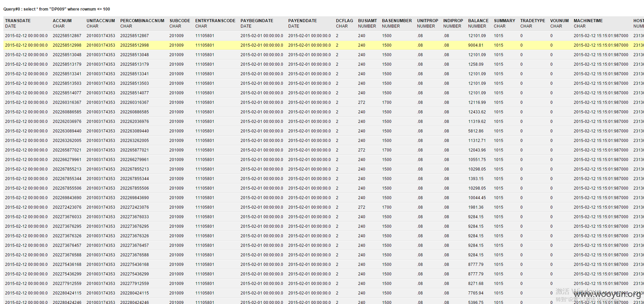Click balance value 1258.09
644x304 pixels.
(475, 64)
